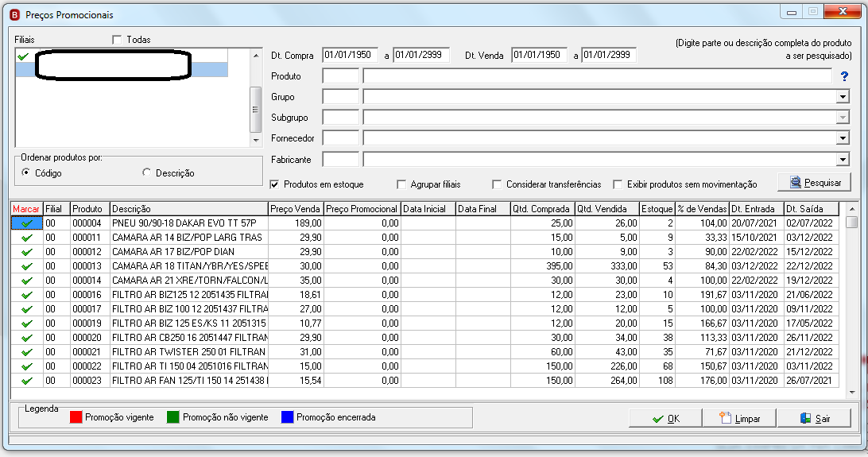868x457 pixels.
Task: Click the green checkmark for product 000020
Action: (x=27, y=338)
